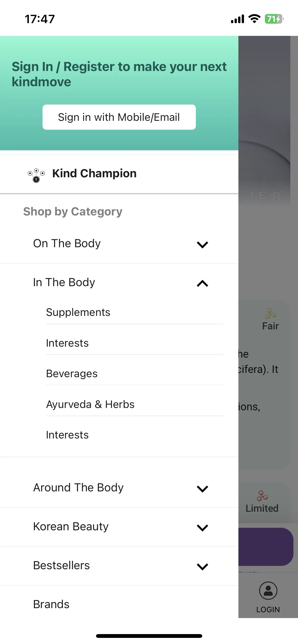Open the Brands menu item

click(119, 604)
